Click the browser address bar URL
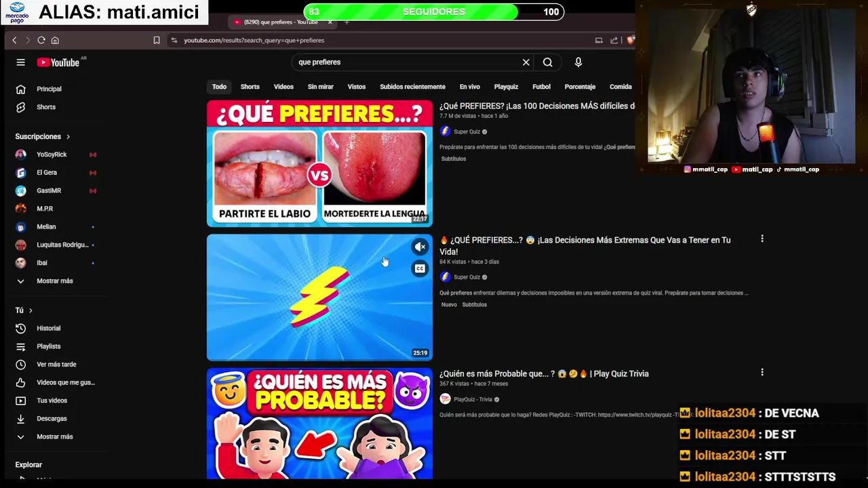The width and height of the screenshot is (868, 488). click(x=254, y=41)
